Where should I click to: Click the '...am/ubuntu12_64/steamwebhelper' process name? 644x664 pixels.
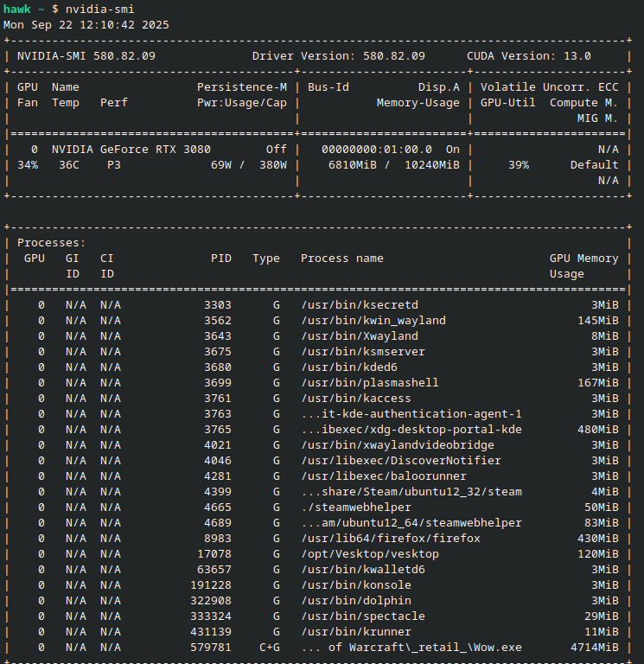coord(411,523)
